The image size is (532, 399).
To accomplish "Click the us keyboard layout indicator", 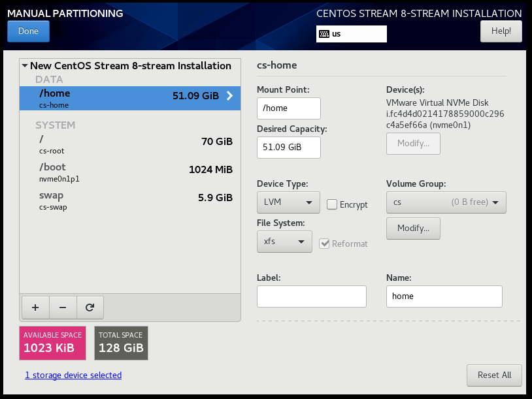I will coord(352,34).
